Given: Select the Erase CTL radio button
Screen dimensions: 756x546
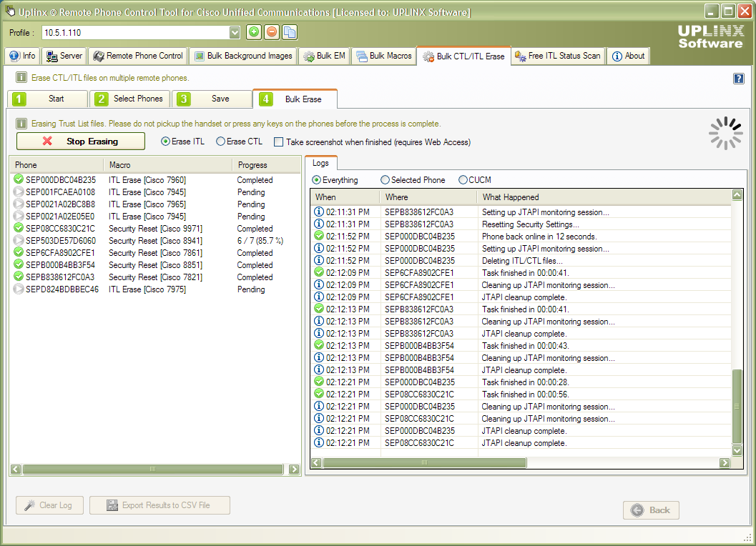Looking at the screenshot, I should 221,141.
